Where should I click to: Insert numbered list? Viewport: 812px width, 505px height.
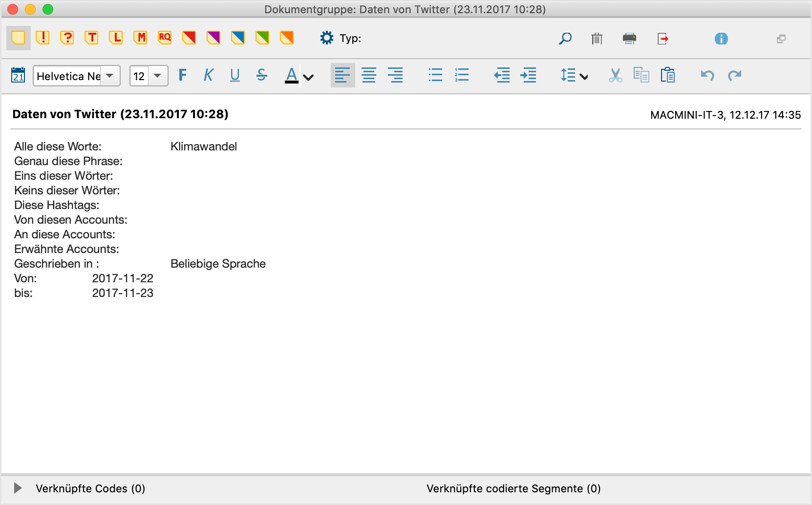point(462,75)
